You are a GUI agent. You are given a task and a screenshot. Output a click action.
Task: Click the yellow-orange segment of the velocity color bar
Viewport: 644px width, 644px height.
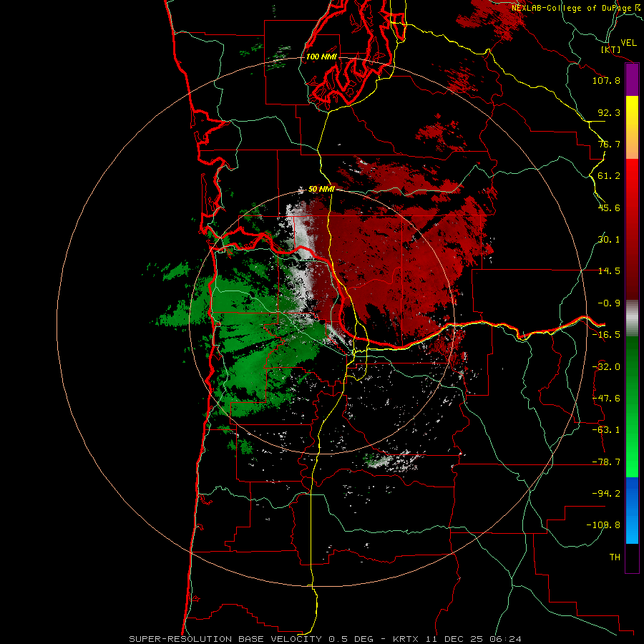tap(632, 127)
